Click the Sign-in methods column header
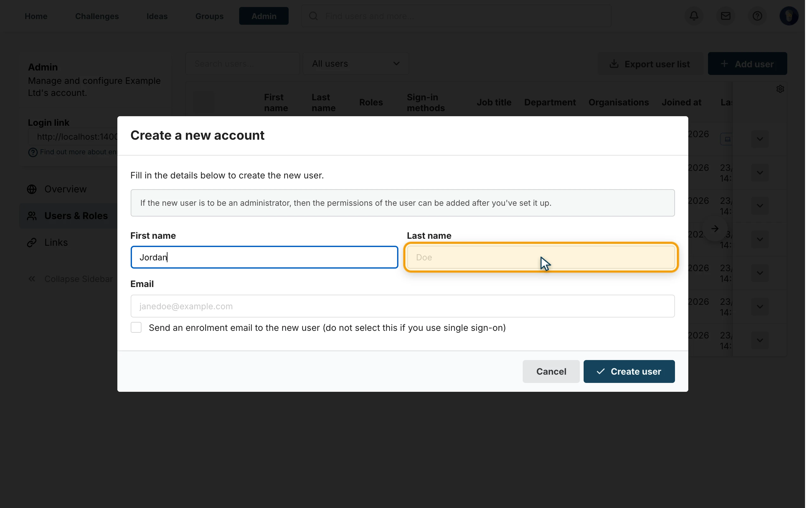The image size is (812, 508). click(x=426, y=103)
